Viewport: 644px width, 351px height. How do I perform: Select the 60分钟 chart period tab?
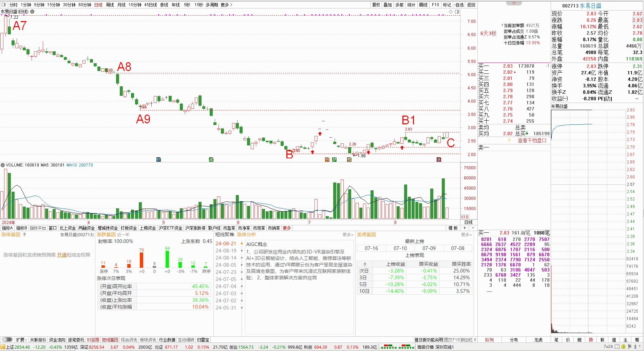[84, 5]
